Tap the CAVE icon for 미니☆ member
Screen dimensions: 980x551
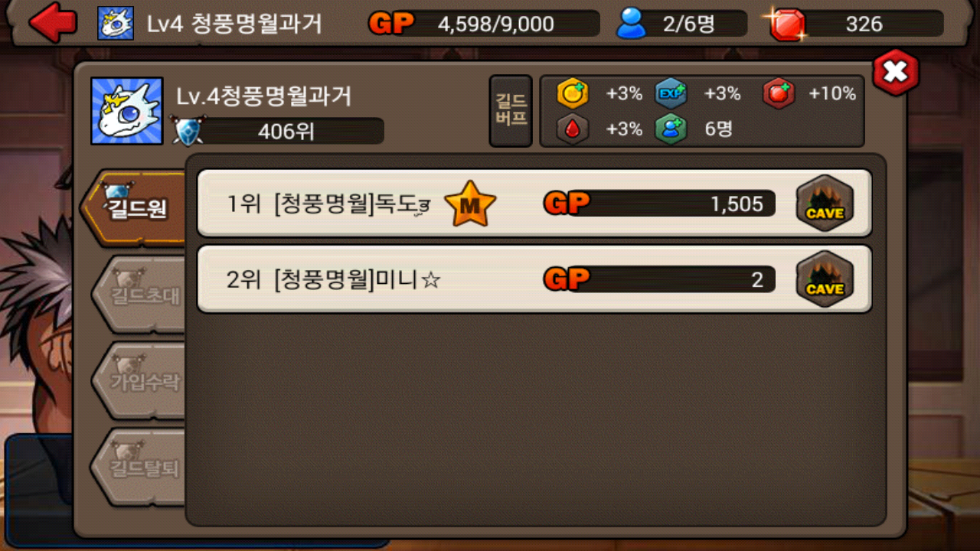[825, 279]
